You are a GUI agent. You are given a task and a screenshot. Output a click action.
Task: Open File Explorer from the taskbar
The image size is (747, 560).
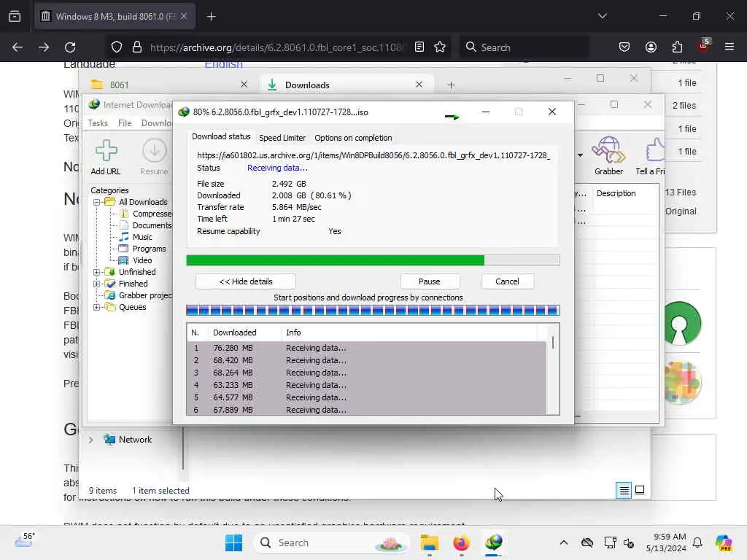tap(429, 542)
